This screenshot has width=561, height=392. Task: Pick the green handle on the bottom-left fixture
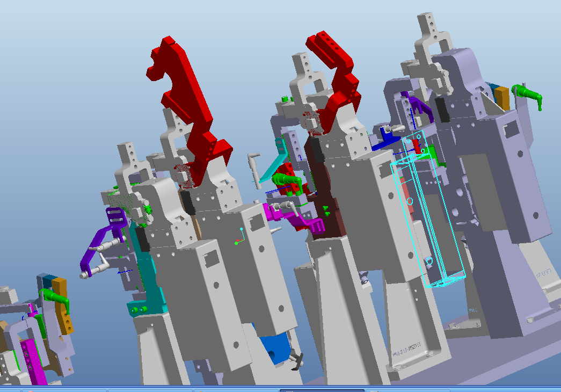[55, 299]
